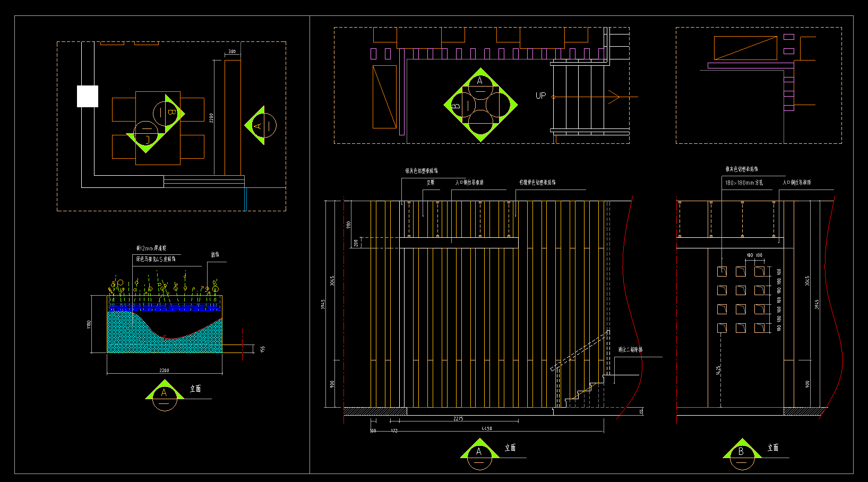Select the tall orange rectangle with diagonal line
Viewport: 868px width, 482px height.
[384, 97]
